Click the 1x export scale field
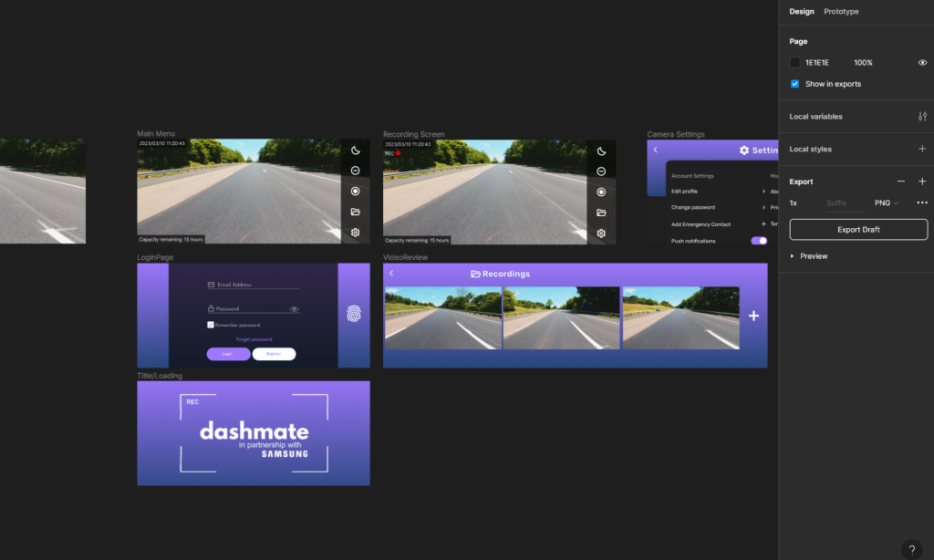The width and height of the screenshot is (934, 560). (x=794, y=203)
